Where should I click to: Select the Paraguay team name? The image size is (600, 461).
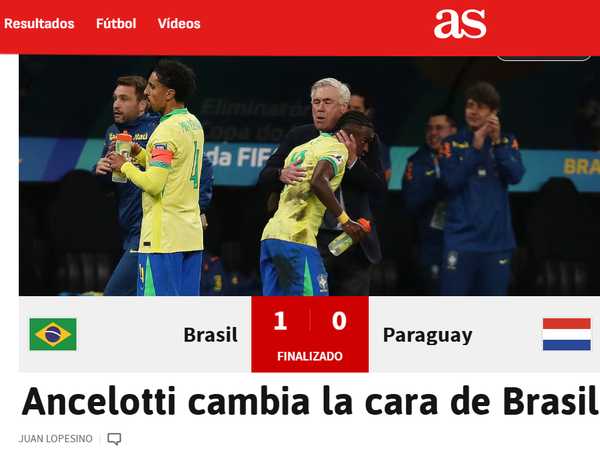point(427,336)
